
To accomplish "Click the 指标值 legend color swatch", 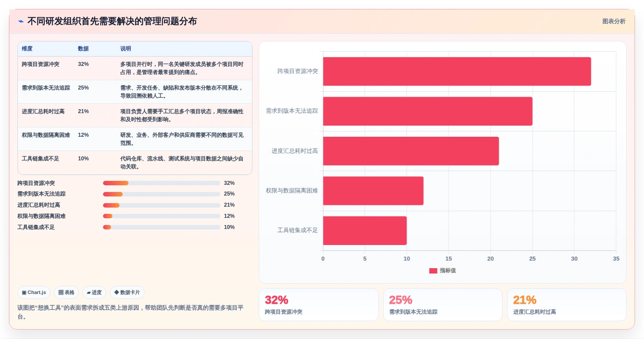I will [433, 271].
